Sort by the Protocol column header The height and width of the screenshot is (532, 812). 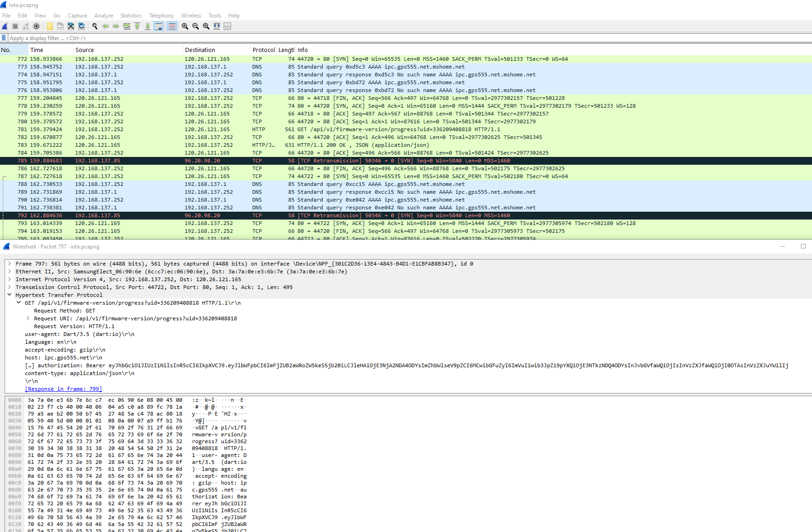point(263,50)
